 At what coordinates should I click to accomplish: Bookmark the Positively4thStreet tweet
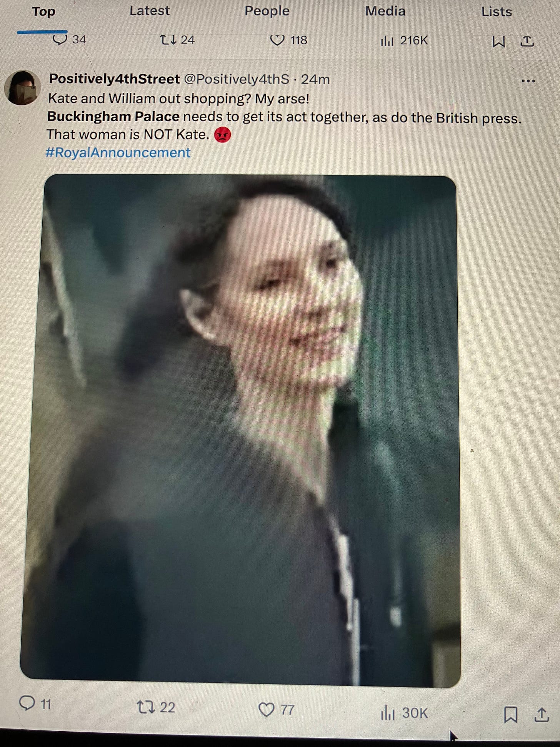click(510, 715)
